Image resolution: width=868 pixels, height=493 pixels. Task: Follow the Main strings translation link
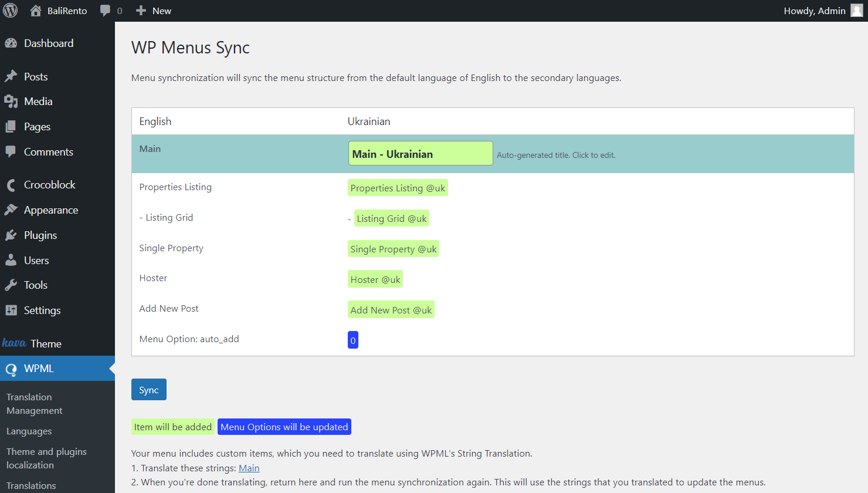pos(249,468)
